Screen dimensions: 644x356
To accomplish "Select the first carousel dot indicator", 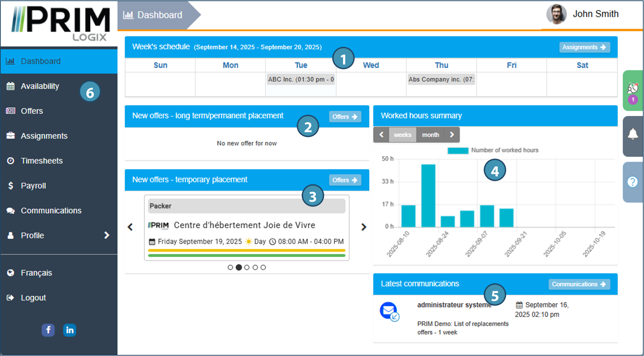I will 230,267.
